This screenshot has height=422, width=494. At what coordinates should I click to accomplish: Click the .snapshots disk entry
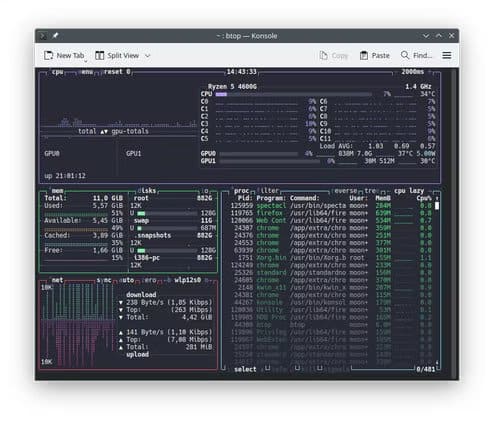[x=172, y=236]
